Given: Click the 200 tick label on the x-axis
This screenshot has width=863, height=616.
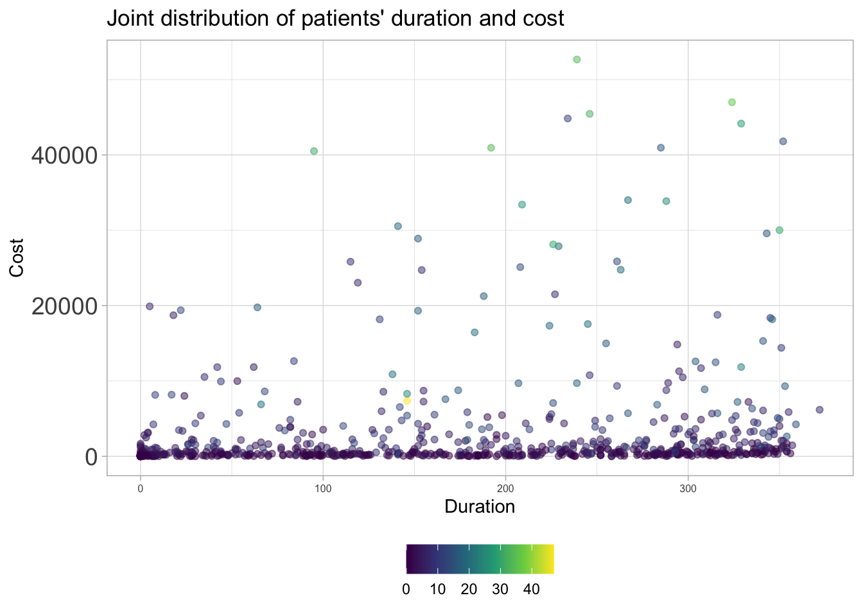Looking at the screenshot, I should pyautogui.click(x=505, y=489).
